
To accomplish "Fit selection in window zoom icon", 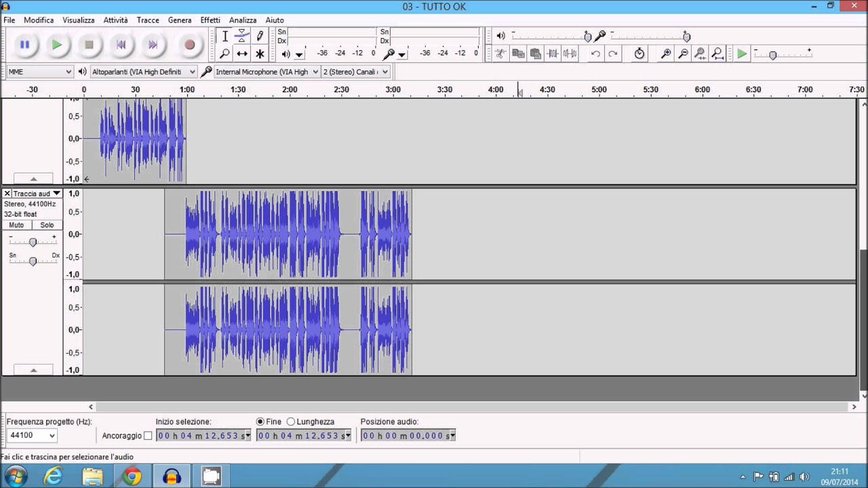I will 700,54.
